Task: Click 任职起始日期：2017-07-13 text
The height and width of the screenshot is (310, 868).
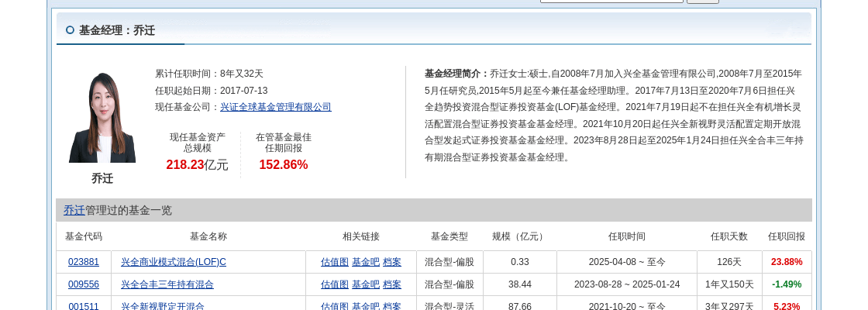Action: [212, 91]
